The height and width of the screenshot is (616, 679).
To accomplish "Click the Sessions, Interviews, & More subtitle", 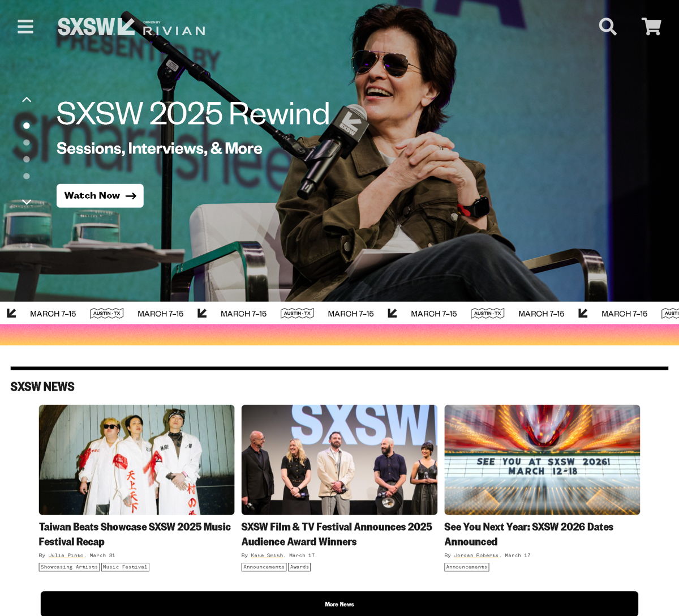I will click(160, 148).
